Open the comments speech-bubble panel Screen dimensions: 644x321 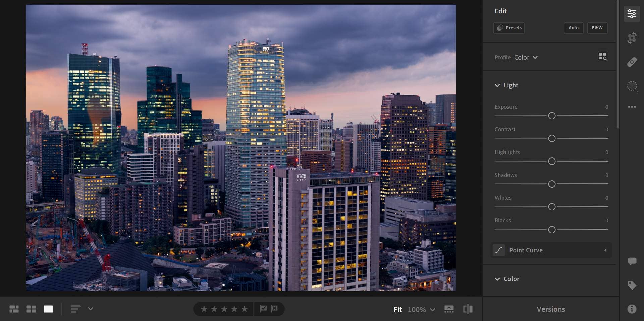pos(632,261)
